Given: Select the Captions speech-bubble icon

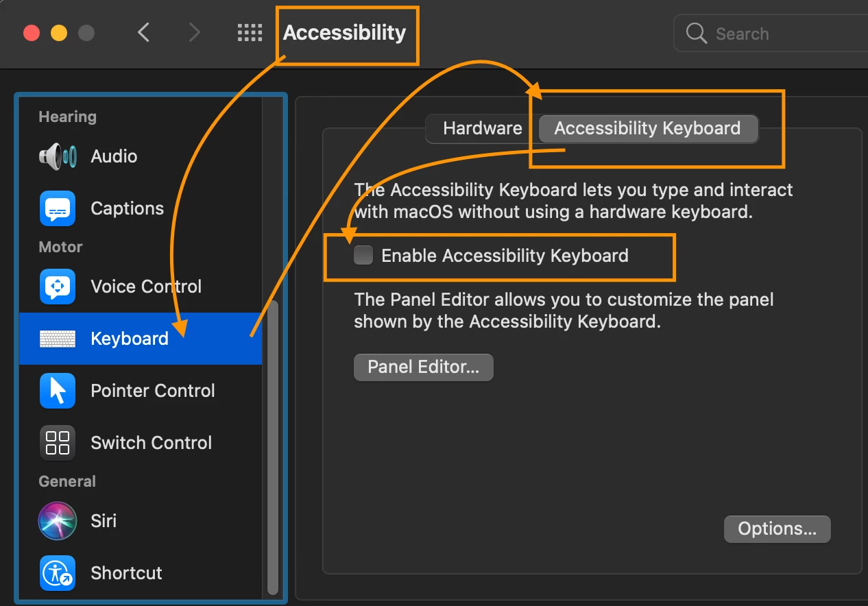Looking at the screenshot, I should tap(58, 208).
